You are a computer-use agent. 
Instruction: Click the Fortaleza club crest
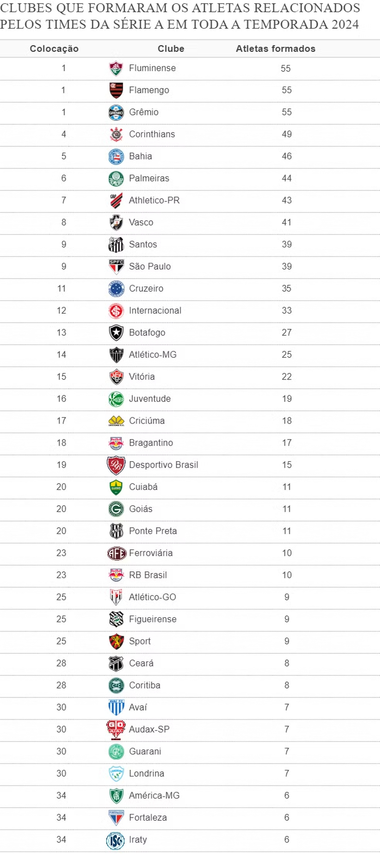tap(116, 818)
